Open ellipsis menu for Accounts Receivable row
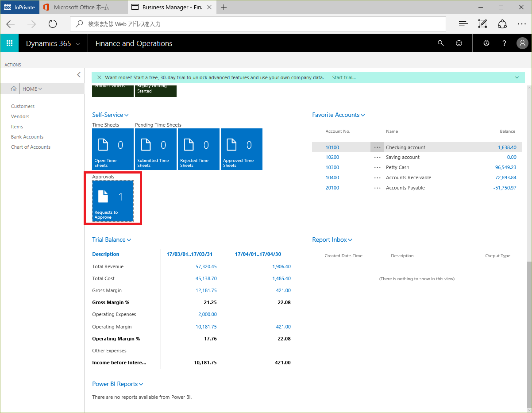This screenshot has width=532, height=413. tap(377, 178)
